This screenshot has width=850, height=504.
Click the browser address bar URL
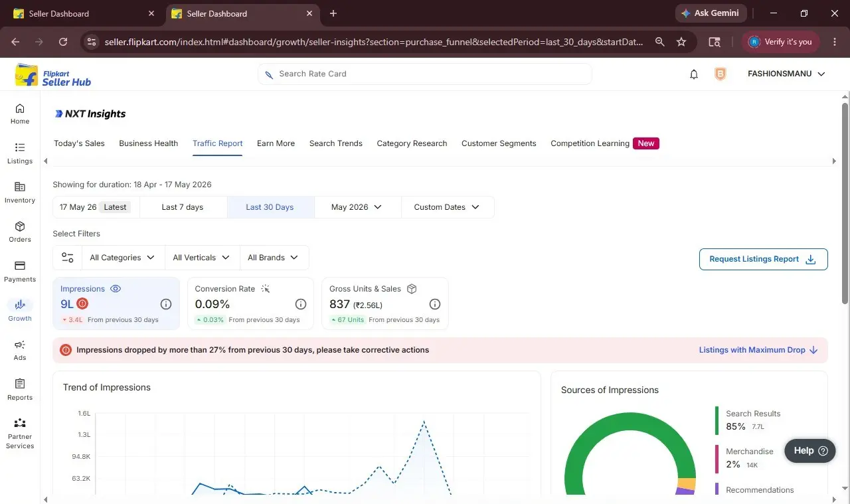tap(373, 42)
